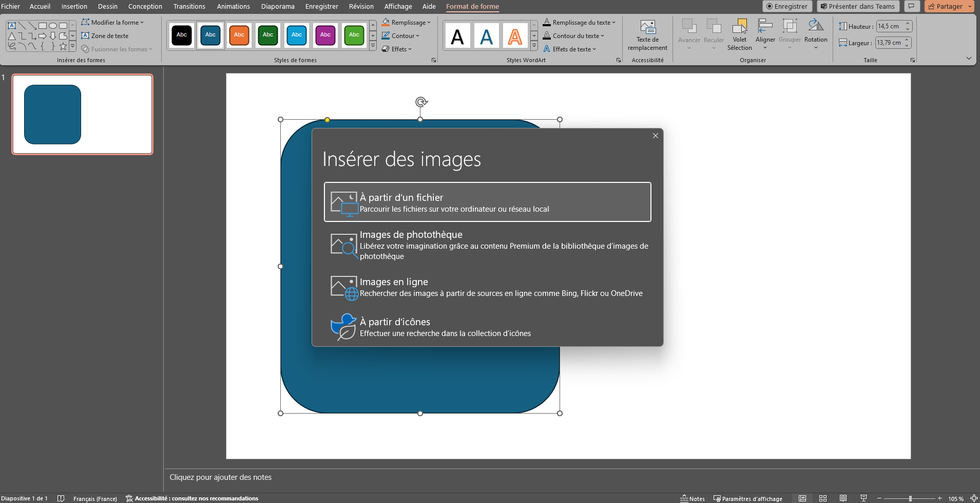Apply the purple Abc shape style
Image resolution: width=980 pixels, height=503 pixels.
tap(325, 35)
